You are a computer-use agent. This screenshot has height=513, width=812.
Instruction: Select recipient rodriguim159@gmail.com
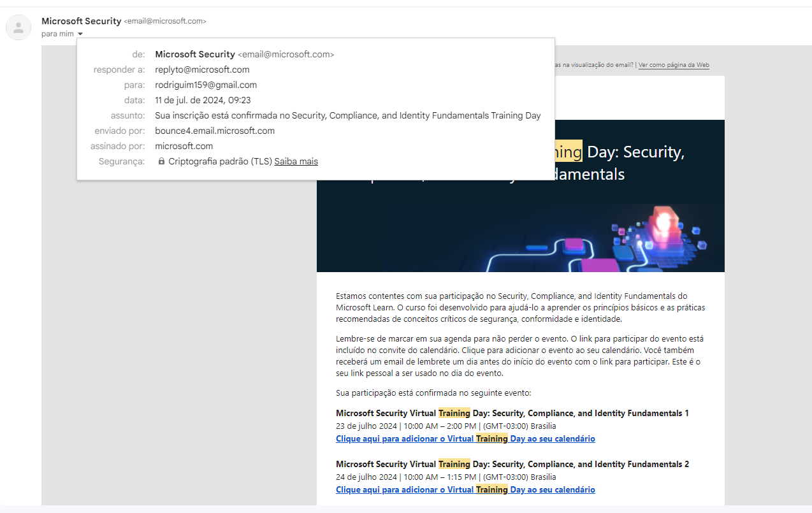(x=206, y=85)
